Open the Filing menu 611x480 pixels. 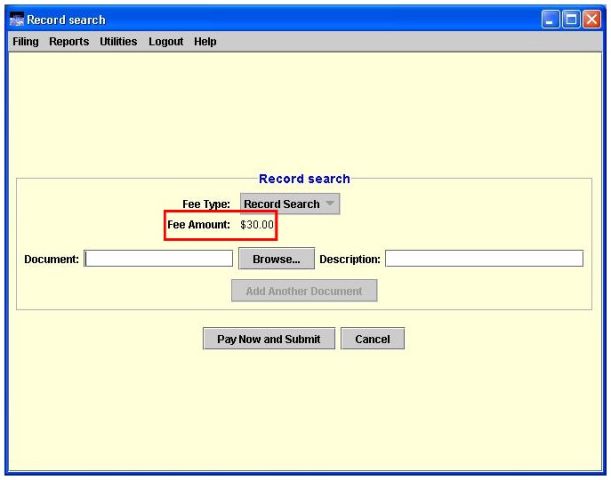pyautogui.click(x=25, y=41)
